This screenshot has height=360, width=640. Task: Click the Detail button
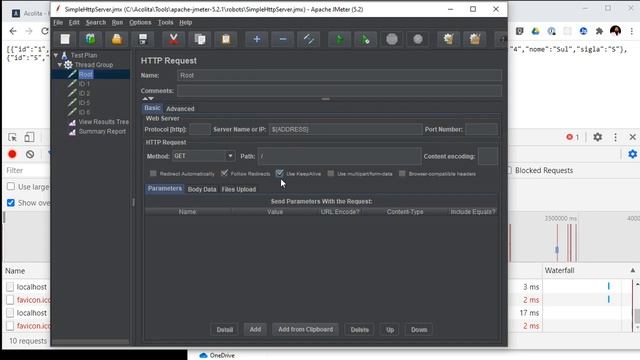tap(224, 329)
